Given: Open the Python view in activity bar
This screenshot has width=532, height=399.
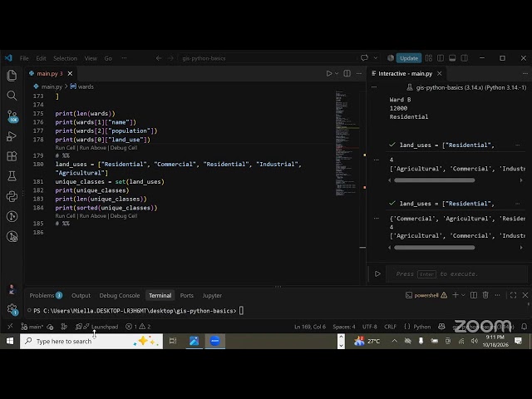Looking at the screenshot, I should click(12, 196).
